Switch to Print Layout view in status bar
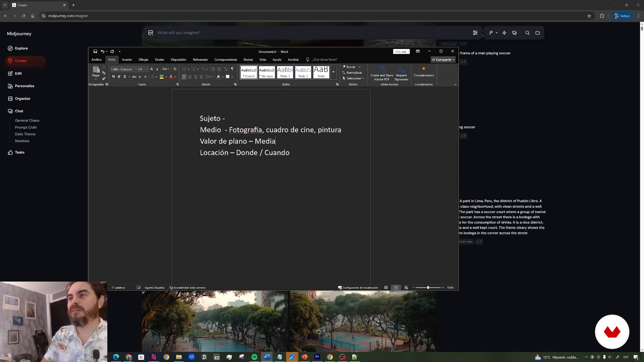 [x=396, y=288]
